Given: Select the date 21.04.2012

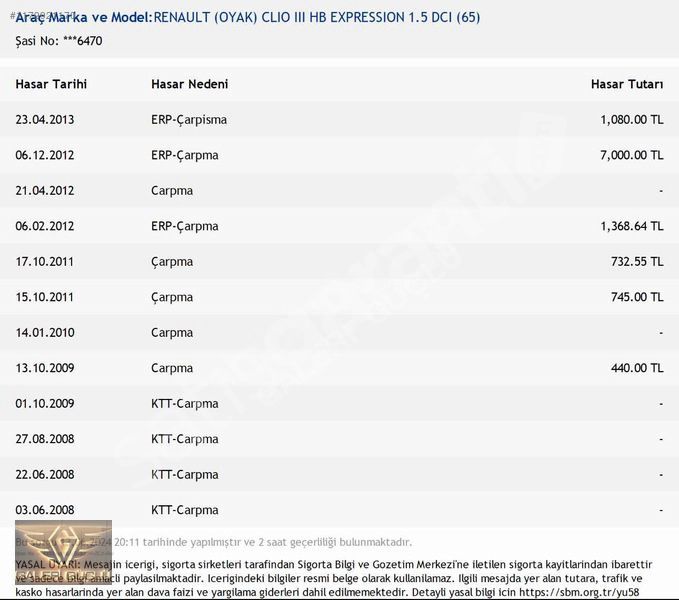Looking at the screenshot, I should click(45, 190).
